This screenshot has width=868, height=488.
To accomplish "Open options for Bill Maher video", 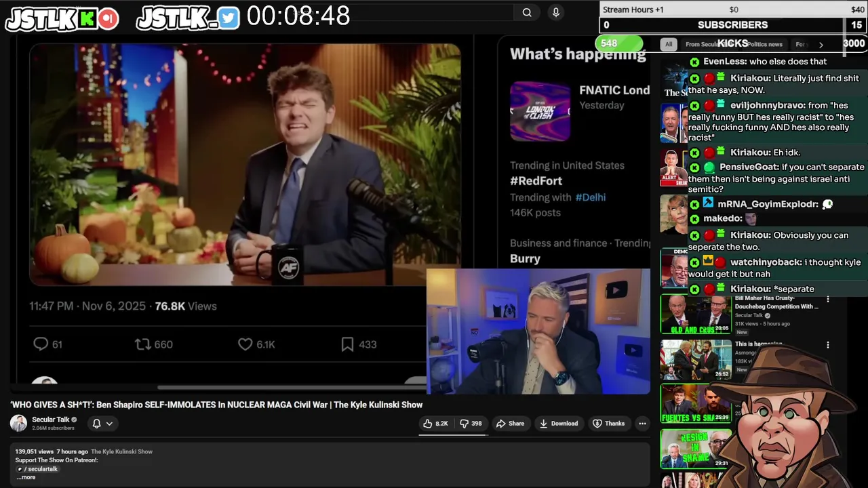I will [x=827, y=299].
